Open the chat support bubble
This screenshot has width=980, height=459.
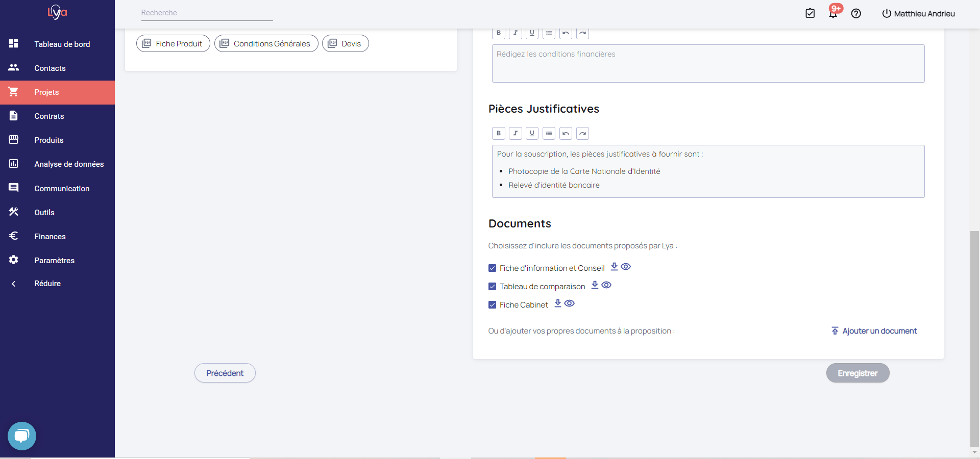(x=22, y=436)
